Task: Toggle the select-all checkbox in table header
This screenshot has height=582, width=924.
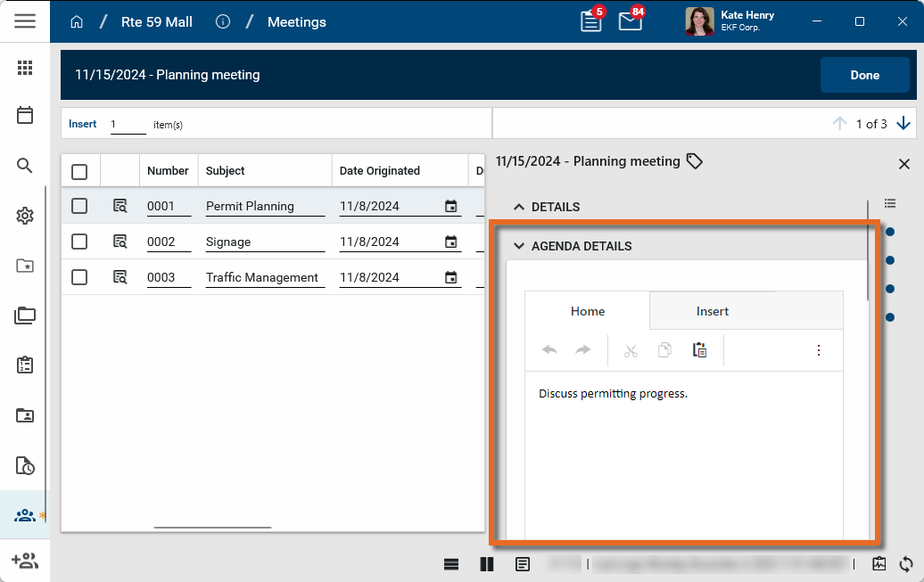Action: [79, 171]
